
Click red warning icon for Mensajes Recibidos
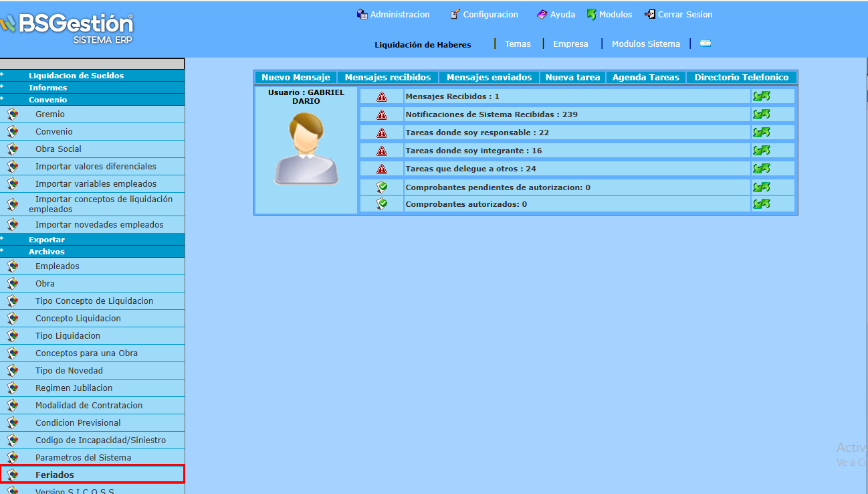click(x=382, y=96)
